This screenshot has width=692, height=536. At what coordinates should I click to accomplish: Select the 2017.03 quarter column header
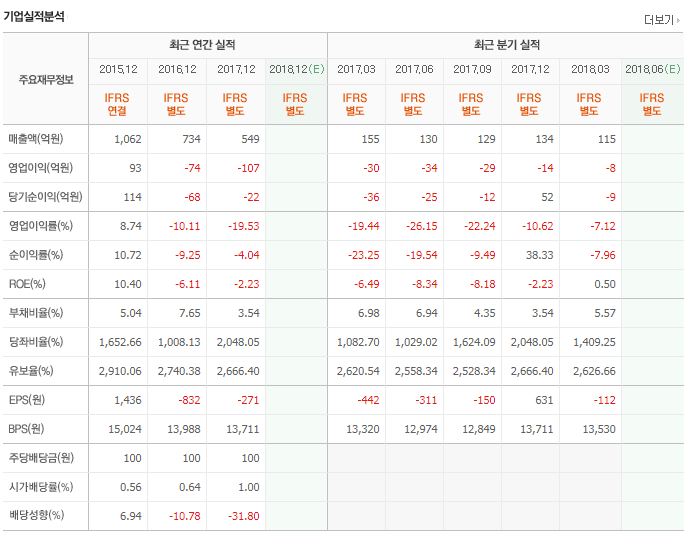(356, 69)
